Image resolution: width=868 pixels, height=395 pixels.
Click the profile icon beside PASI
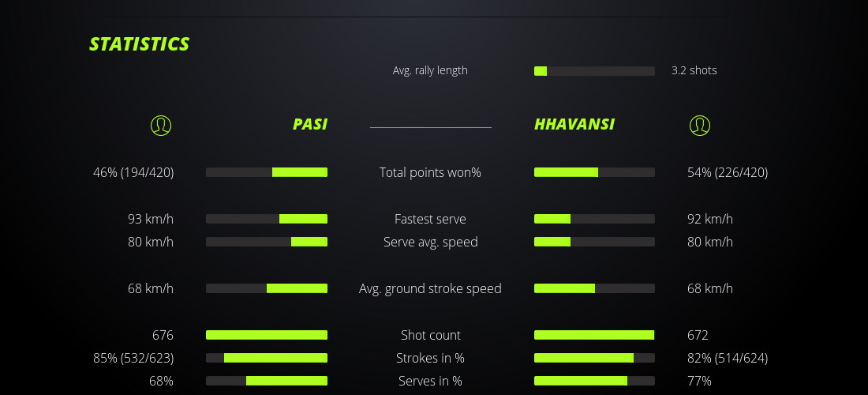(x=161, y=125)
